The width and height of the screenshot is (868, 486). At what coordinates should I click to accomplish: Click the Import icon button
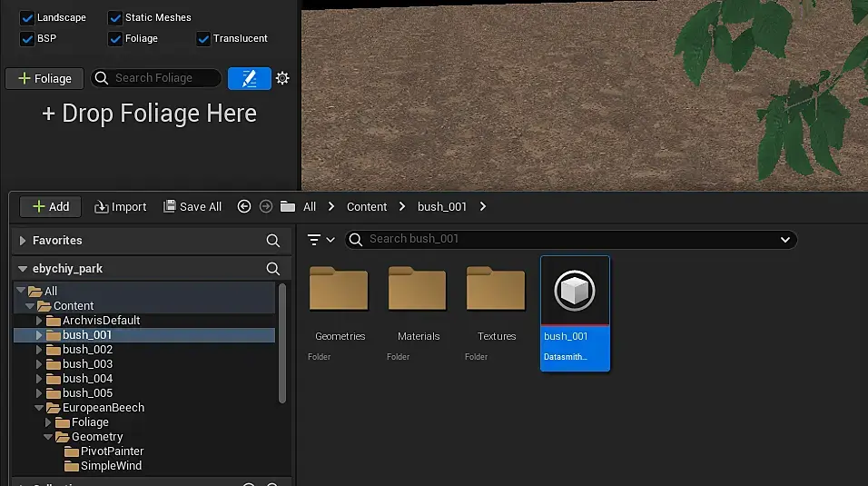click(102, 207)
